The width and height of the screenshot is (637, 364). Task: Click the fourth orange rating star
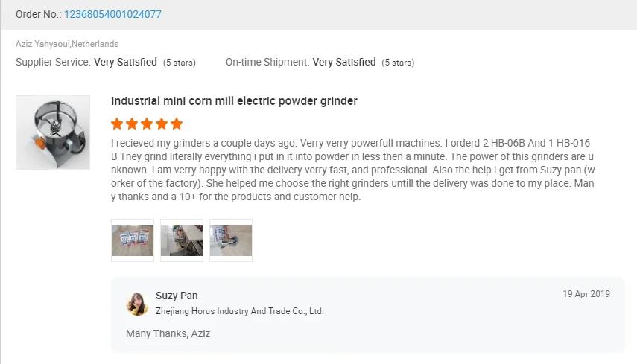(161, 124)
